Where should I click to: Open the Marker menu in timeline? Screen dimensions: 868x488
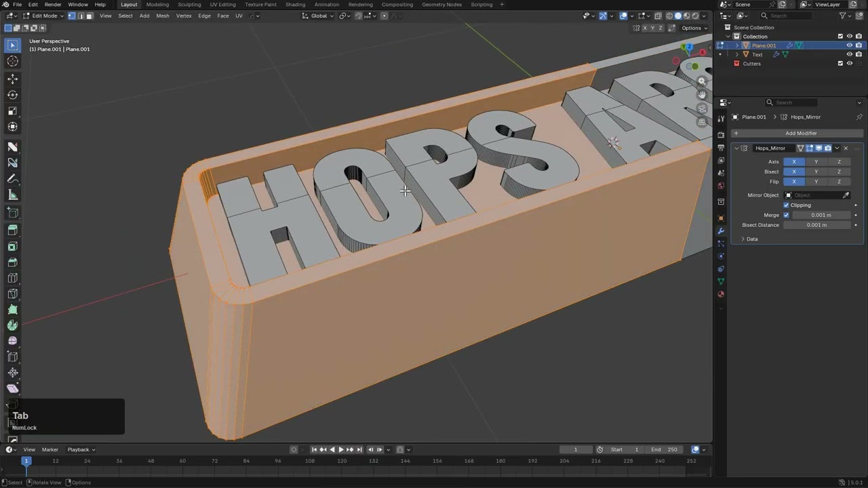pos(50,449)
